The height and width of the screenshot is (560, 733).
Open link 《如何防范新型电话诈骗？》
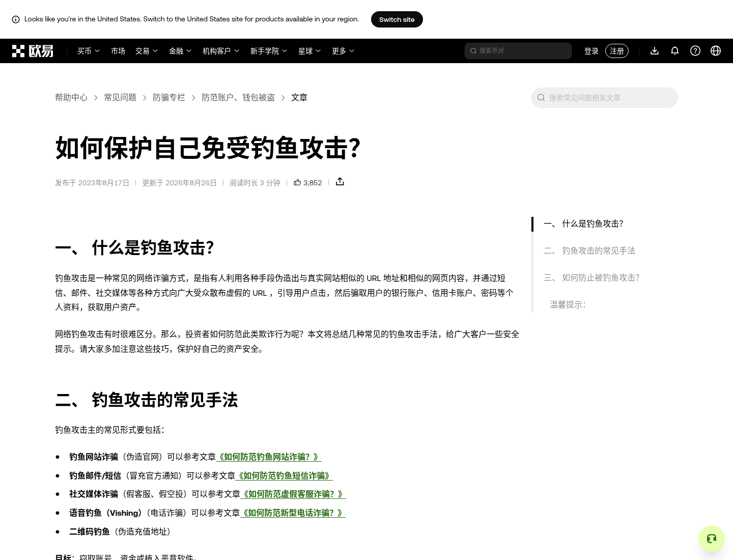click(x=293, y=513)
